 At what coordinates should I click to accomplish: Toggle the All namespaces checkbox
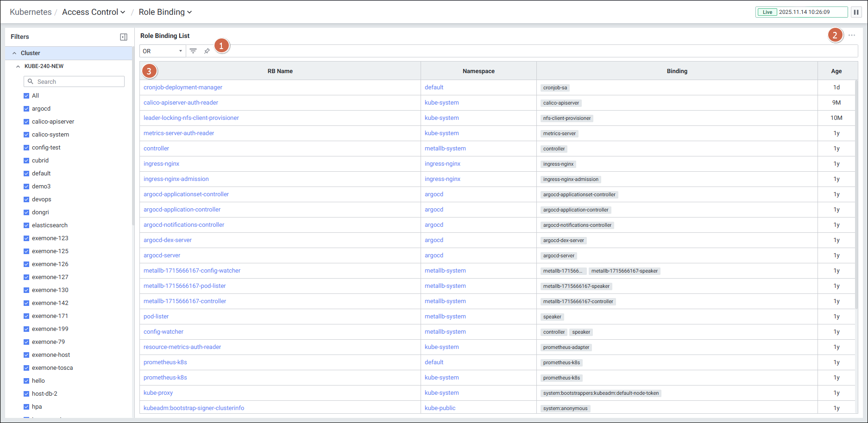pos(26,96)
